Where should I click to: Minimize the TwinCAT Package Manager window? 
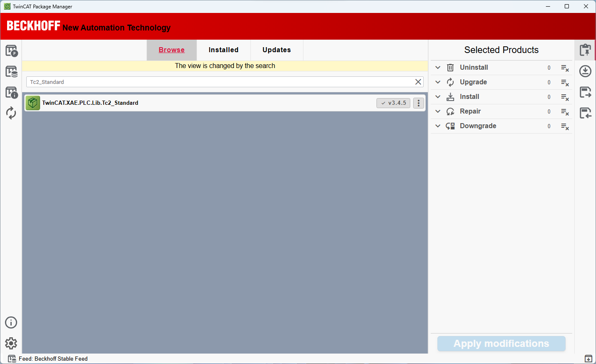548,6
